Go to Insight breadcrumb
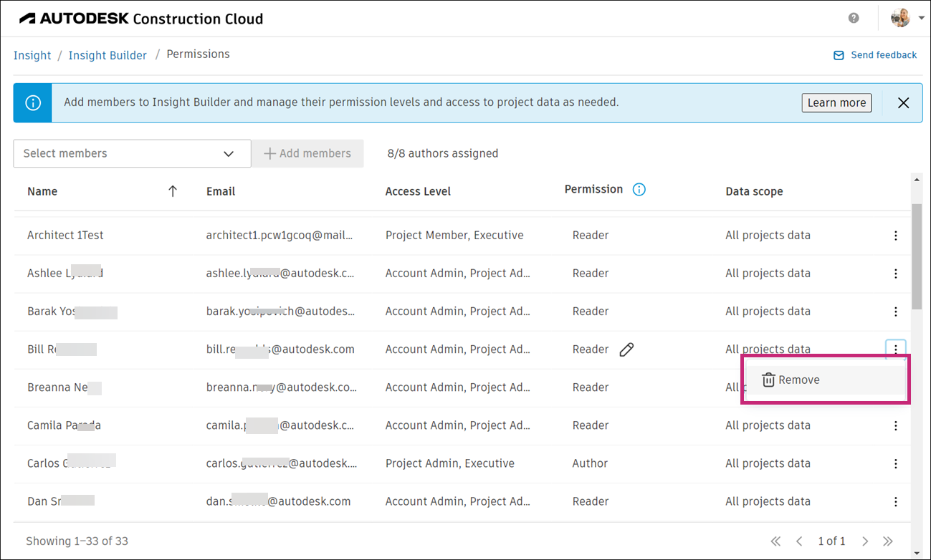Image resolution: width=931 pixels, height=560 pixels. (32, 55)
